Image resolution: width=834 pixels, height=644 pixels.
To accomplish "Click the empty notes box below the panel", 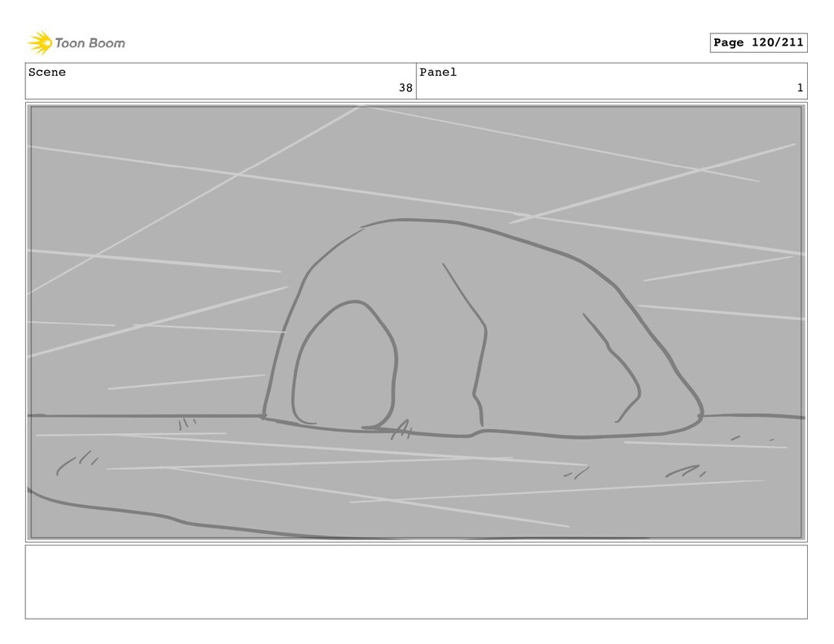I will click(x=416, y=582).
